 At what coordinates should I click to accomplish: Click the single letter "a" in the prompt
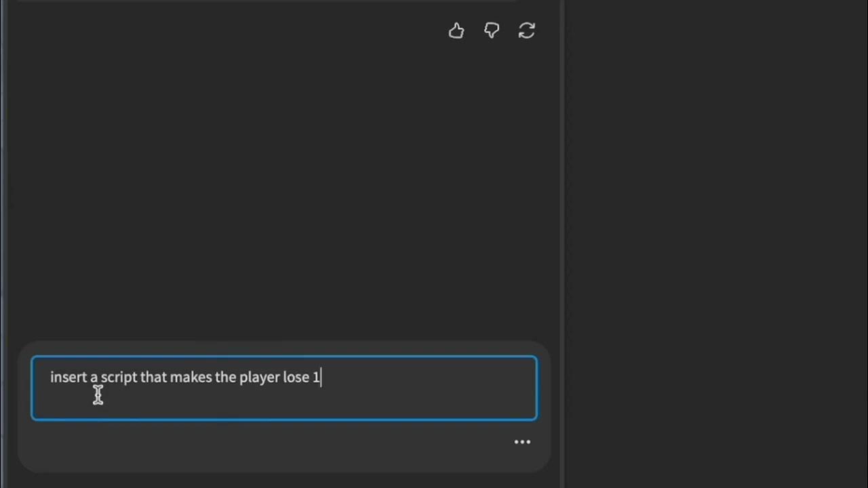94,377
